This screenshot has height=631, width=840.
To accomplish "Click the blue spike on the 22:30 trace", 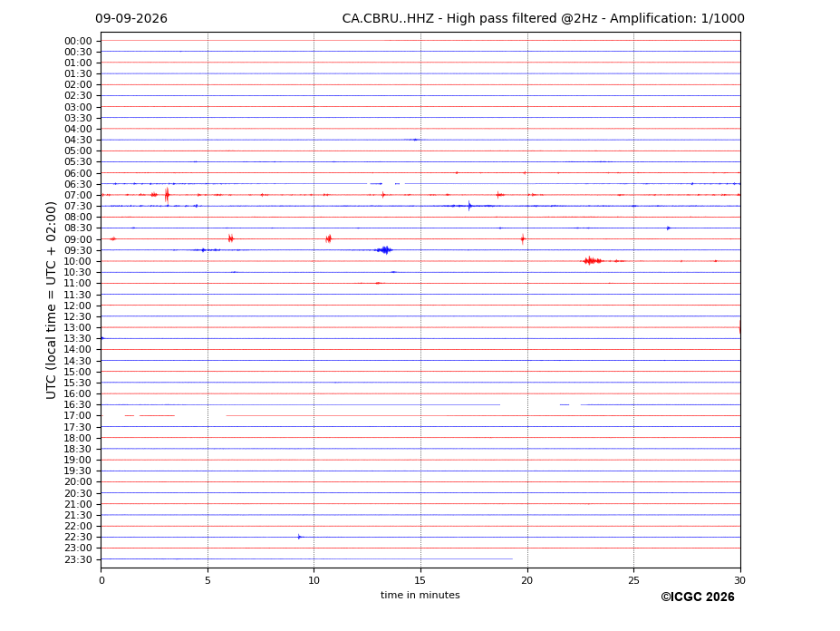I will coord(299,537).
